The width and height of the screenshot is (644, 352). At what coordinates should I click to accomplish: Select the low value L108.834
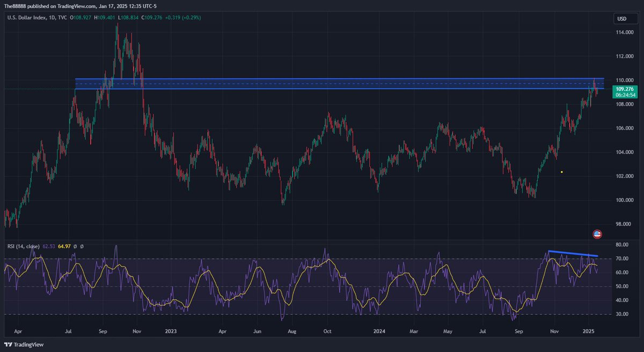[128, 18]
